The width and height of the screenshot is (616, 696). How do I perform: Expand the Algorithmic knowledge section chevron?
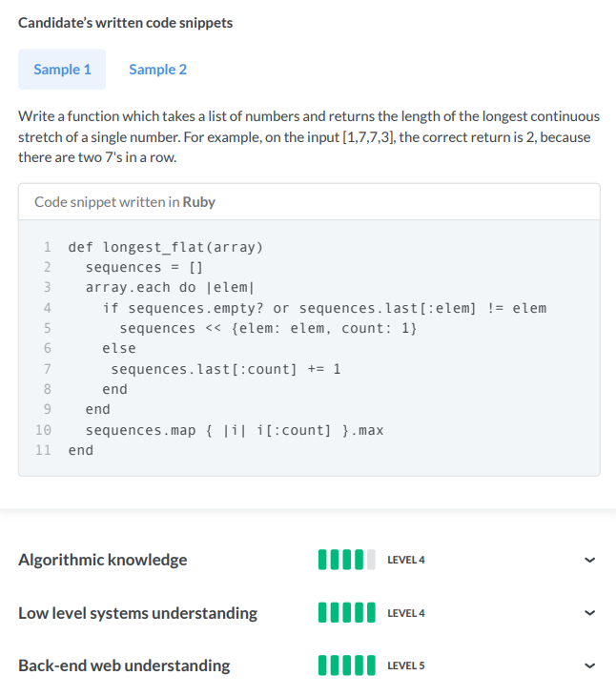pyautogui.click(x=590, y=560)
